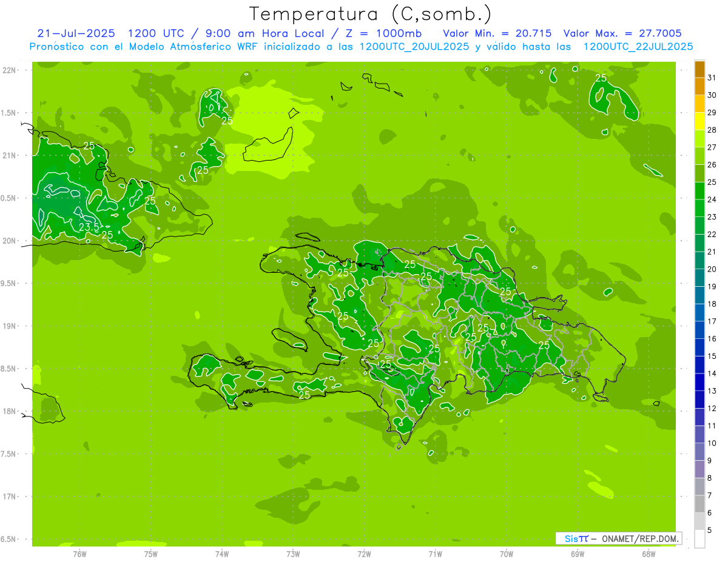728x562 pixels.
Task: Pick the teal swatch between 19 and 20
Action: pos(699,278)
